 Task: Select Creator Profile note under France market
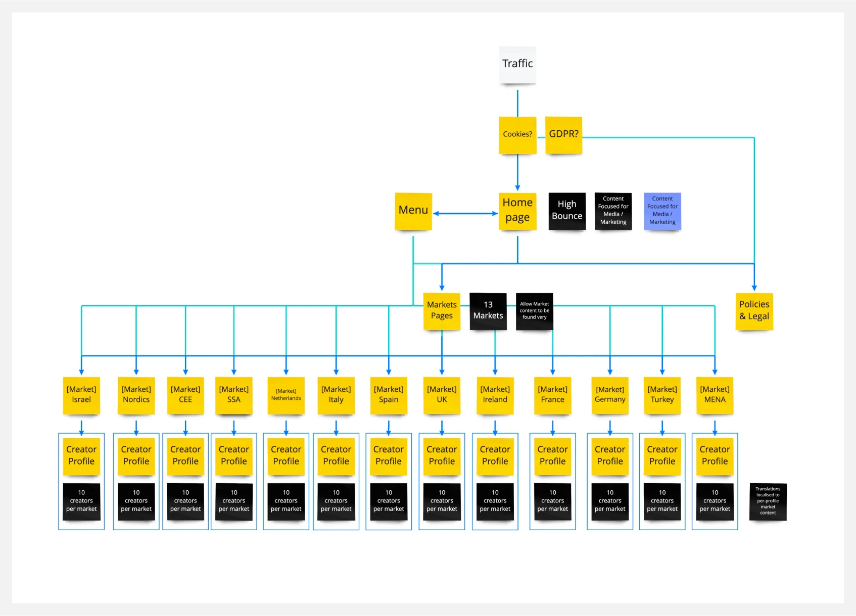pyautogui.click(x=553, y=457)
